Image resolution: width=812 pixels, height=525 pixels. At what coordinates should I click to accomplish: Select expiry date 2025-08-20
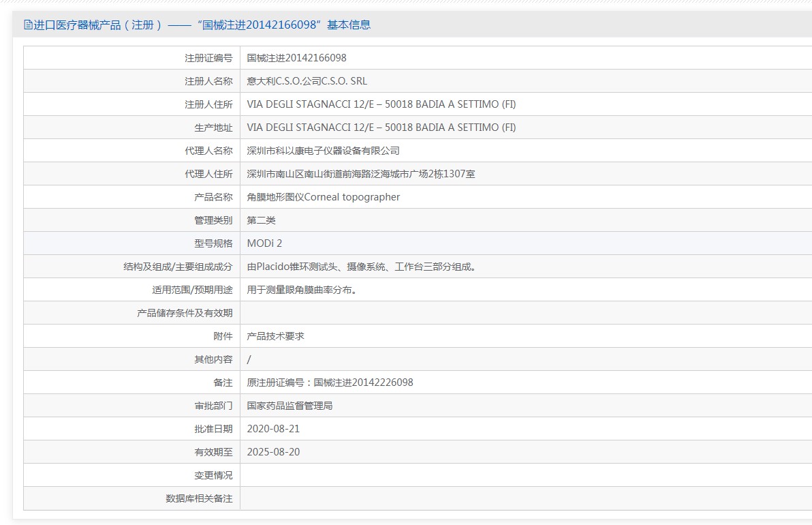(x=273, y=452)
